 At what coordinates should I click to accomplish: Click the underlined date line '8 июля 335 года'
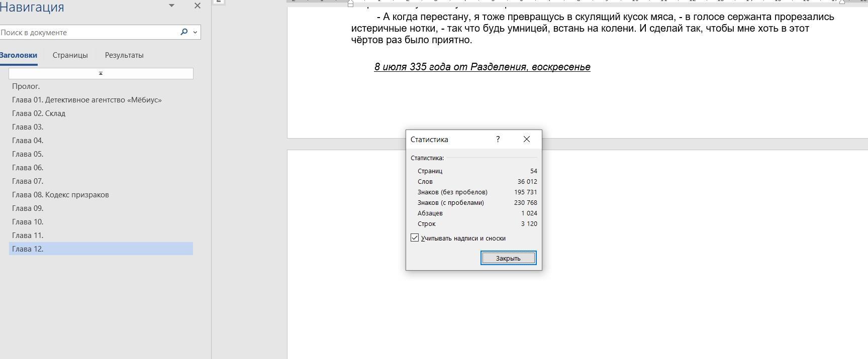pos(481,67)
